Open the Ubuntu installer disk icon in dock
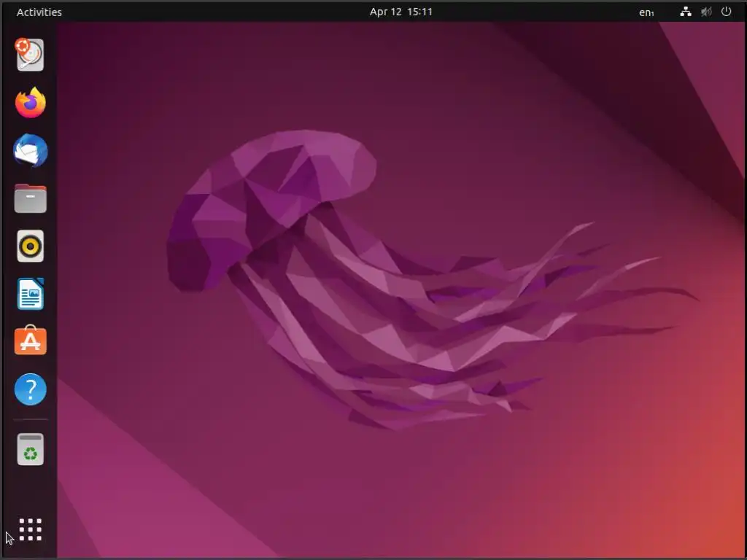This screenshot has height=560, width=747. (x=30, y=55)
